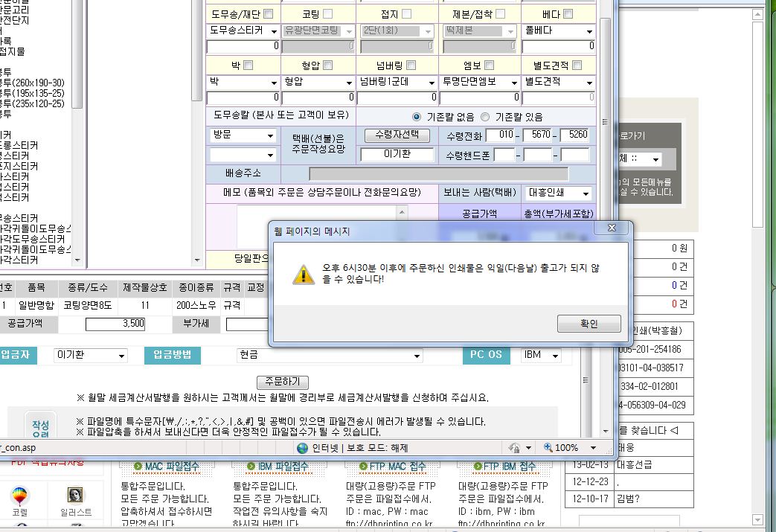Click the Corel balloon icon

tap(21, 496)
